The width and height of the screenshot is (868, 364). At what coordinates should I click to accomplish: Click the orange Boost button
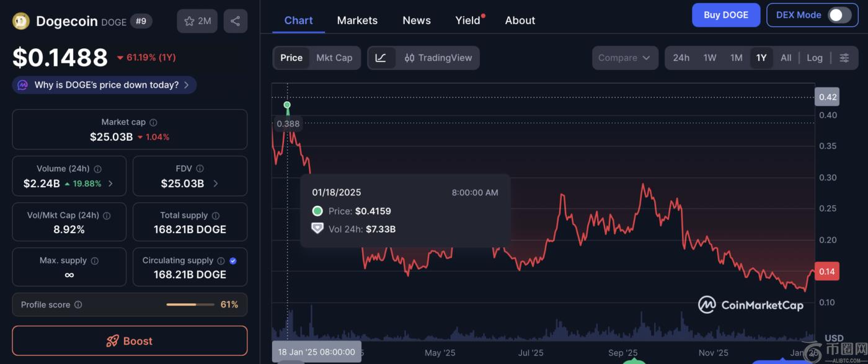(130, 341)
